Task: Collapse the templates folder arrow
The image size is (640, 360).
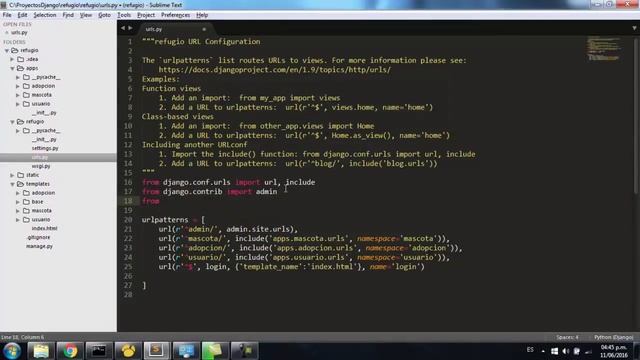Action: click(x=12, y=184)
